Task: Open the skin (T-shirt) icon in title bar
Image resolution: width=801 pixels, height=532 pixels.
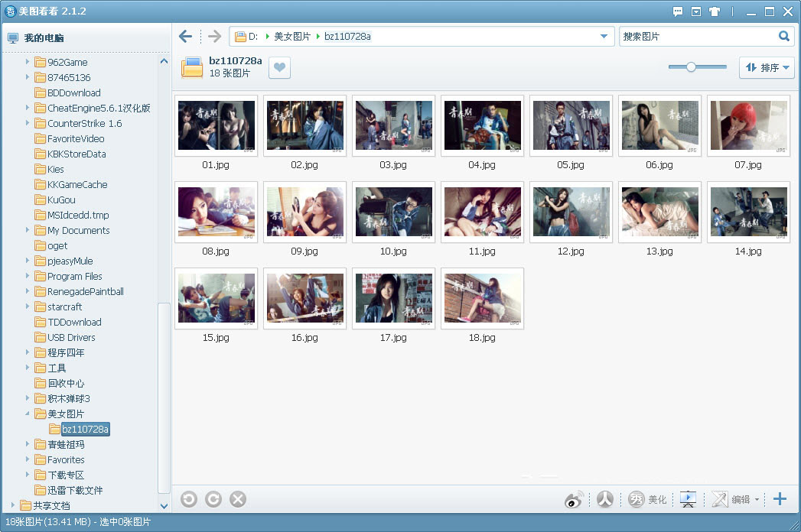Action: 715,11
